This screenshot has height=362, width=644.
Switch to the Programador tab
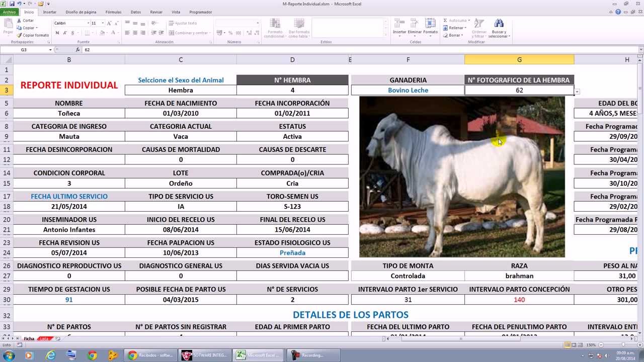(x=201, y=12)
